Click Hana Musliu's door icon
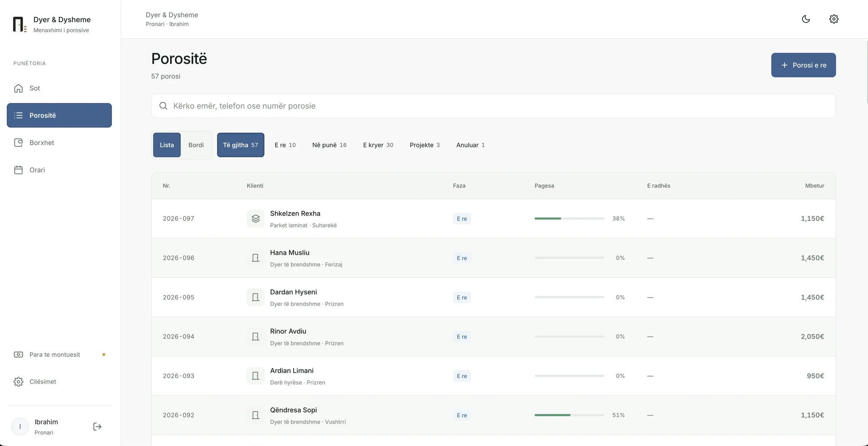The height and width of the screenshot is (446, 868). (x=256, y=258)
